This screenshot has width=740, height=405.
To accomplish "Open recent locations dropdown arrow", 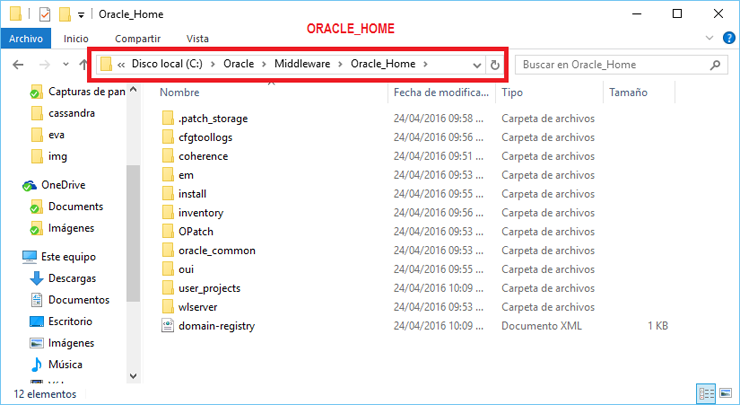I will point(66,64).
